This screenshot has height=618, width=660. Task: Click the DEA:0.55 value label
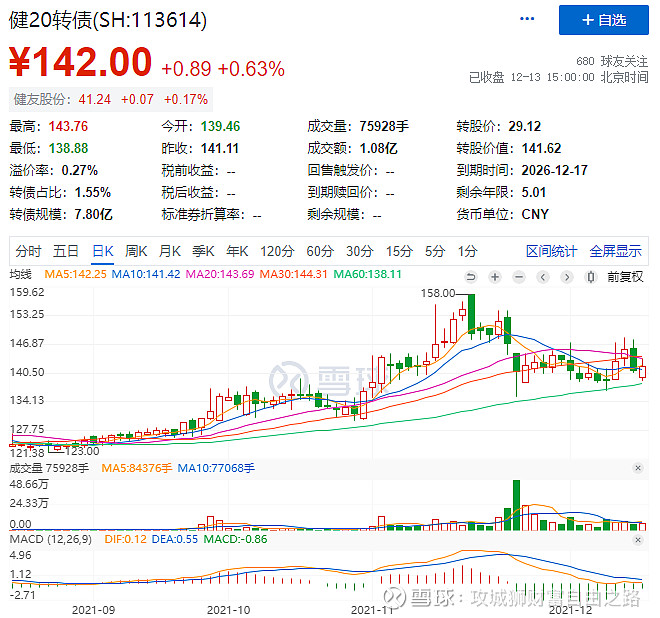(175, 539)
